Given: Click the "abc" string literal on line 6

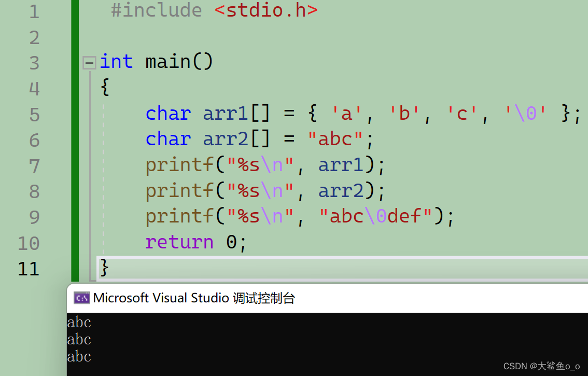Looking at the screenshot, I should pyautogui.click(x=335, y=138).
